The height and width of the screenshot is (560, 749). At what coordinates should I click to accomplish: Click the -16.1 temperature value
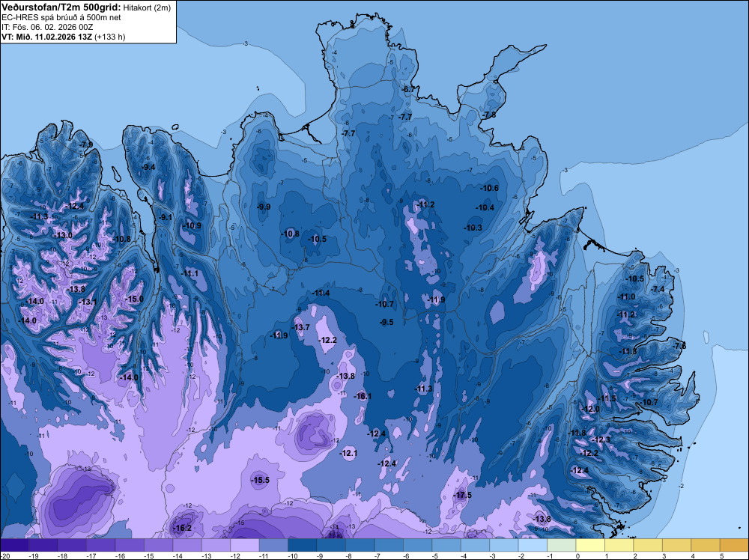point(363,396)
